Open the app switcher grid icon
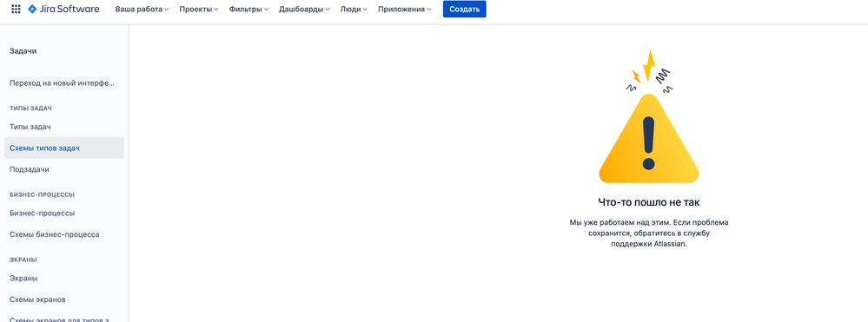This screenshot has width=868, height=322. pos(16,9)
